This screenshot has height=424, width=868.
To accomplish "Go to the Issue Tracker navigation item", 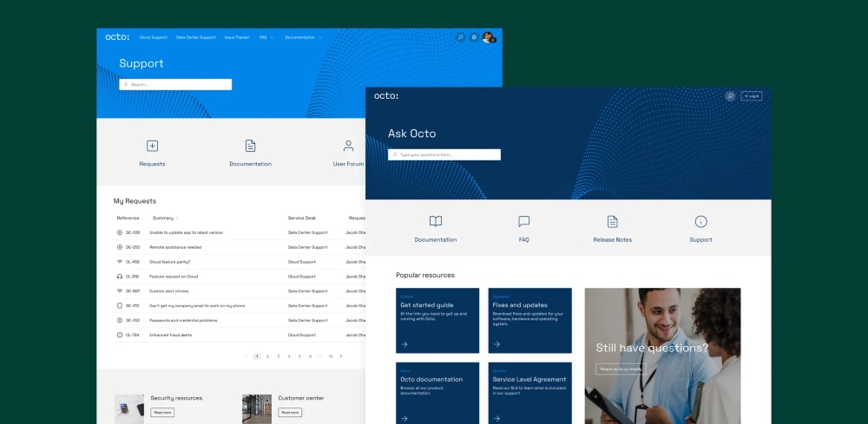I will point(237,37).
